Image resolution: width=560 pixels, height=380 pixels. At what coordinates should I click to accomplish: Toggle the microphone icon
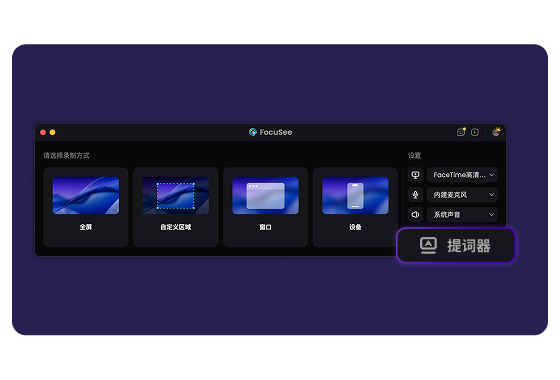tap(415, 195)
